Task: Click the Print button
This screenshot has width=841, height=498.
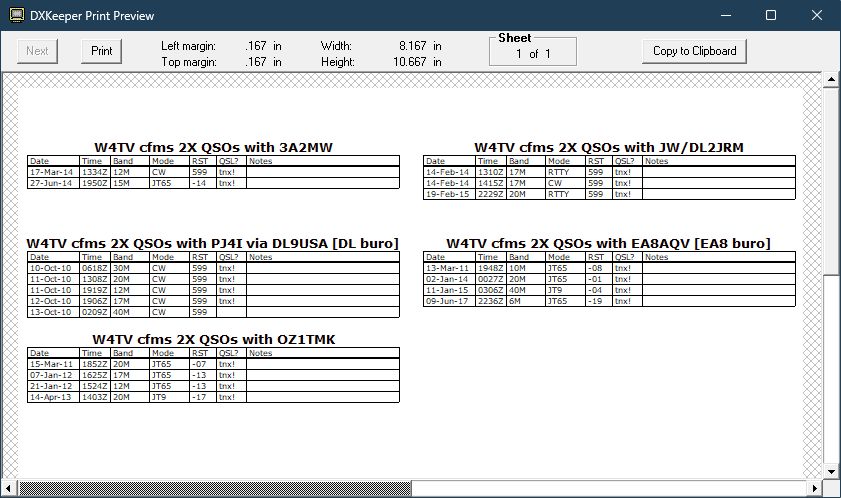Action: (x=101, y=51)
